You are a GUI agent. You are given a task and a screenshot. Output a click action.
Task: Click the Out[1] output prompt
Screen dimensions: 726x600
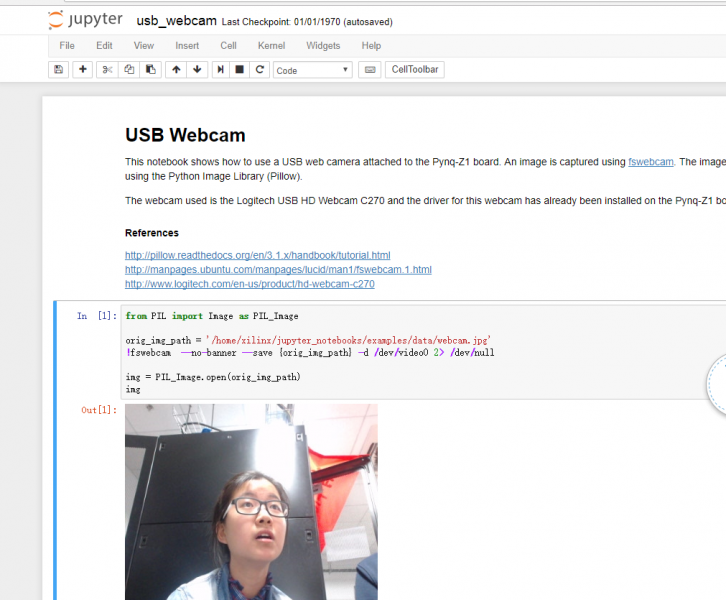click(x=99, y=410)
